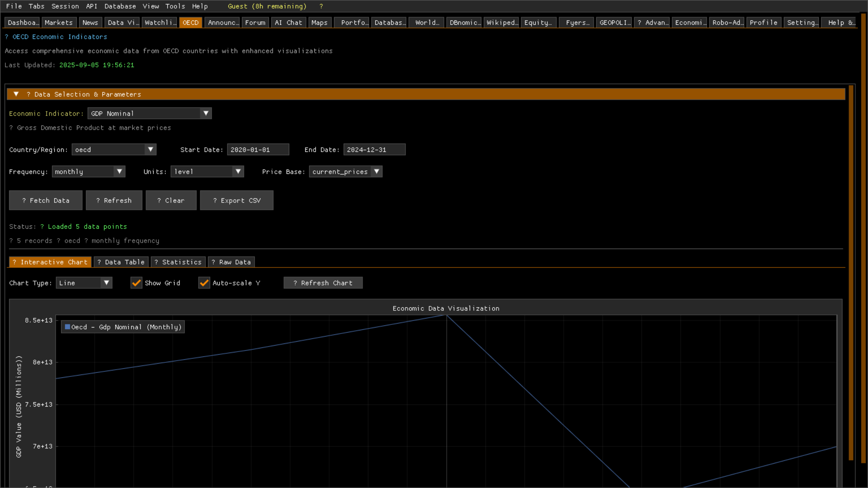Screen dimensions: 868x488
Task: Expand the Country/Region dropdown
Action: click(x=151, y=150)
